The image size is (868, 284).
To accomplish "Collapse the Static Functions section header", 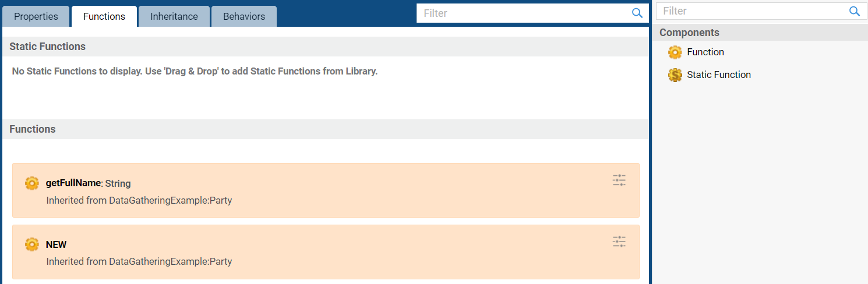I will tap(326, 47).
